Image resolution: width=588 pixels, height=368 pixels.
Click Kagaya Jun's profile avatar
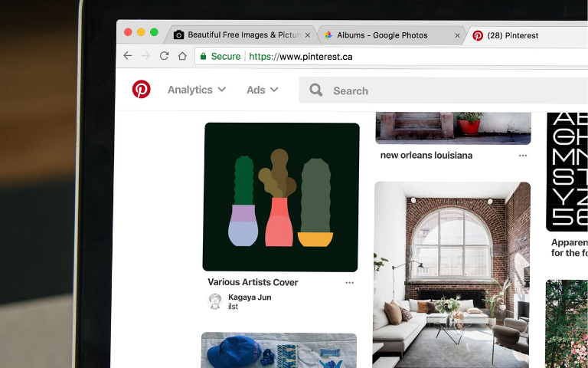point(215,301)
